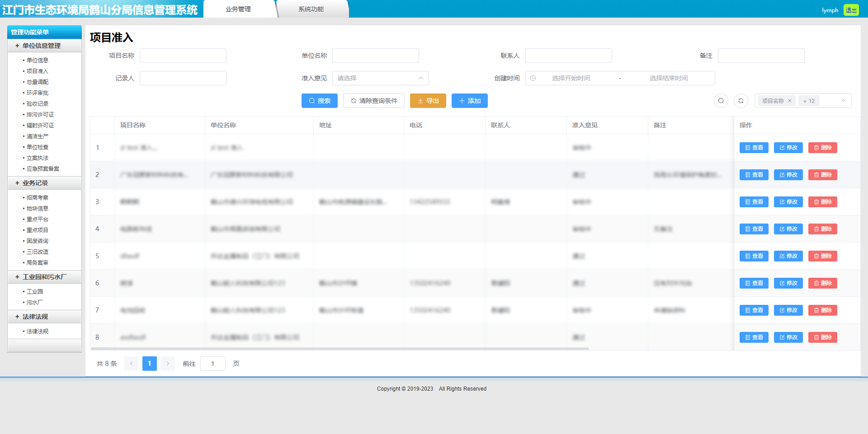
Task: Click 修改 for row 1
Action: point(788,148)
